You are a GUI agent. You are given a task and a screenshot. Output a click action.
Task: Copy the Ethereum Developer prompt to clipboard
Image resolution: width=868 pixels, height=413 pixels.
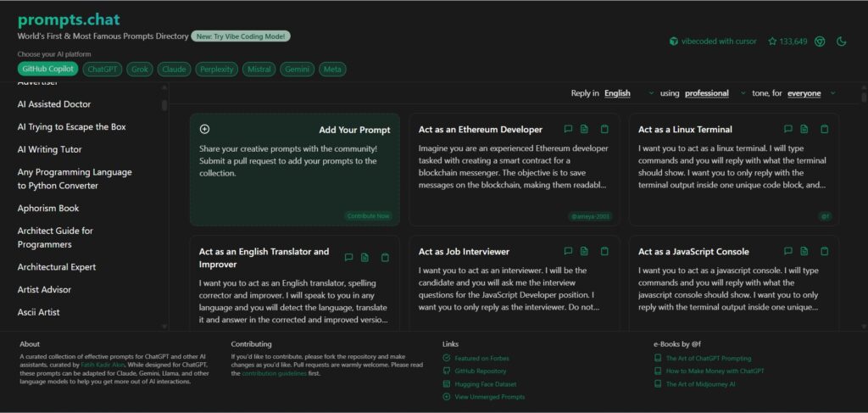click(604, 129)
